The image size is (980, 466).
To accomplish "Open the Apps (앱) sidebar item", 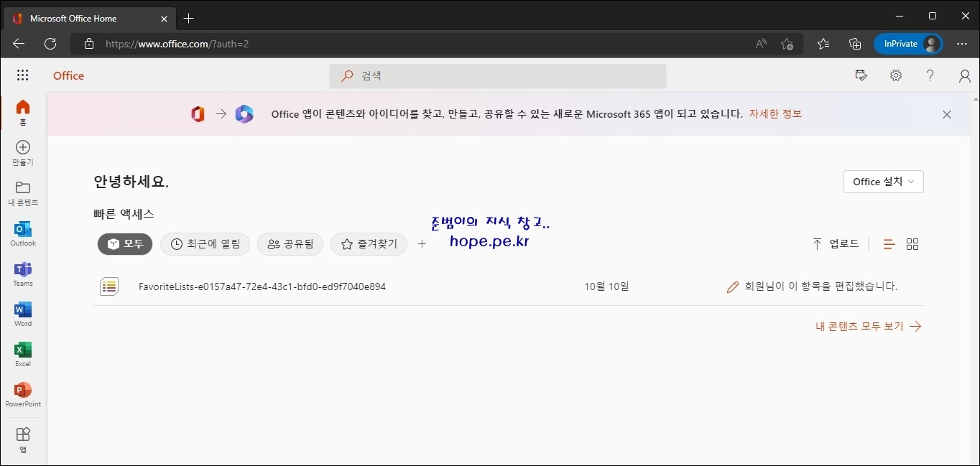I will [23, 439].
